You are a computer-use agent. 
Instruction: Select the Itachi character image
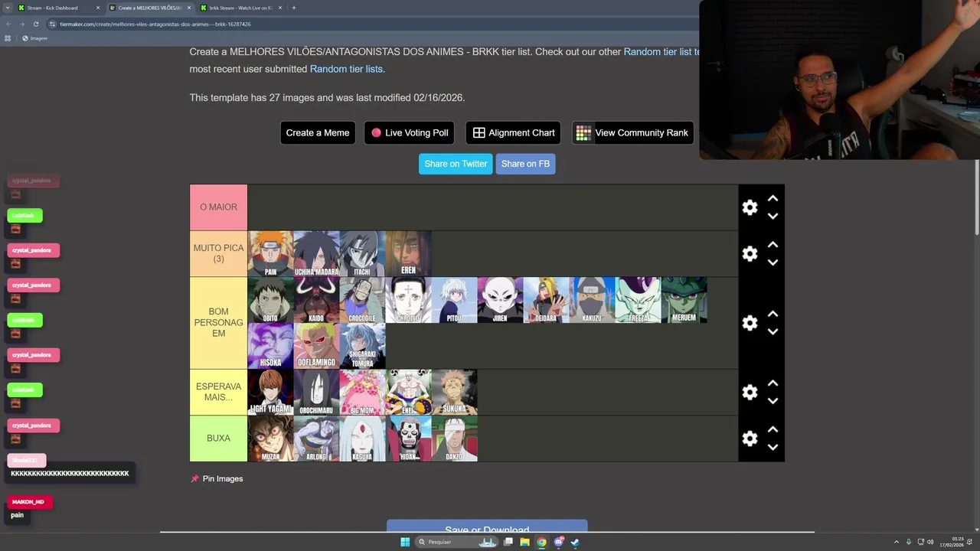[x=362, y=253]
